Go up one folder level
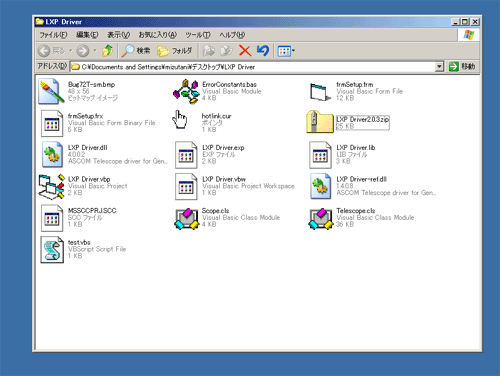Image resolution: width=500 pixels, height=376 pixels. click(107, 51)
